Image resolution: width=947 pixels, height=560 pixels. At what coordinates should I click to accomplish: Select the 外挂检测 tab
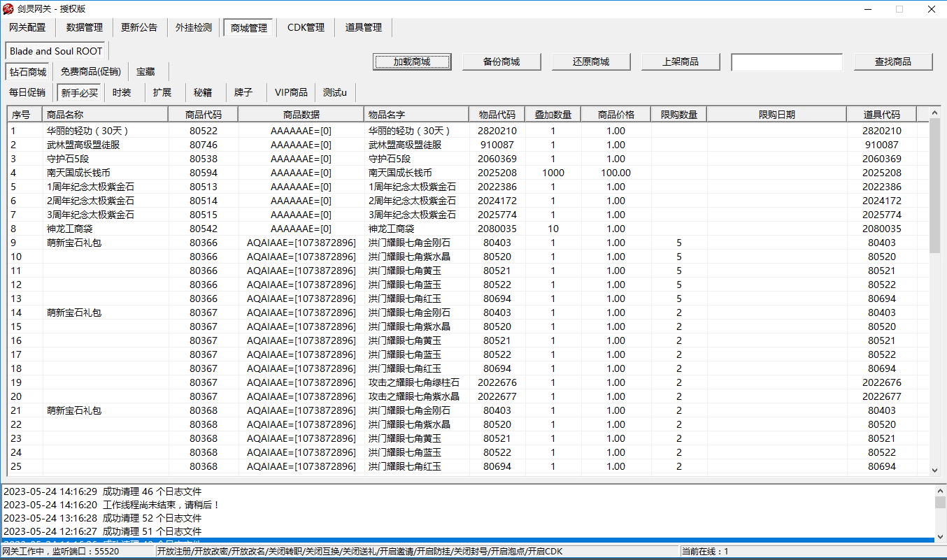tap(194, 28)
